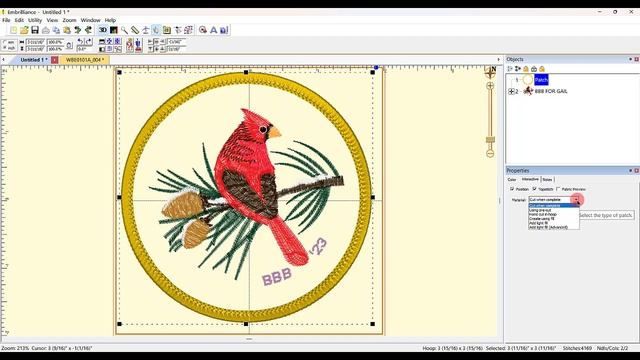Screen dimensions: 640x360
Task: Enable the Fabric Preview checkbox
Action: [x=558, y=189]
